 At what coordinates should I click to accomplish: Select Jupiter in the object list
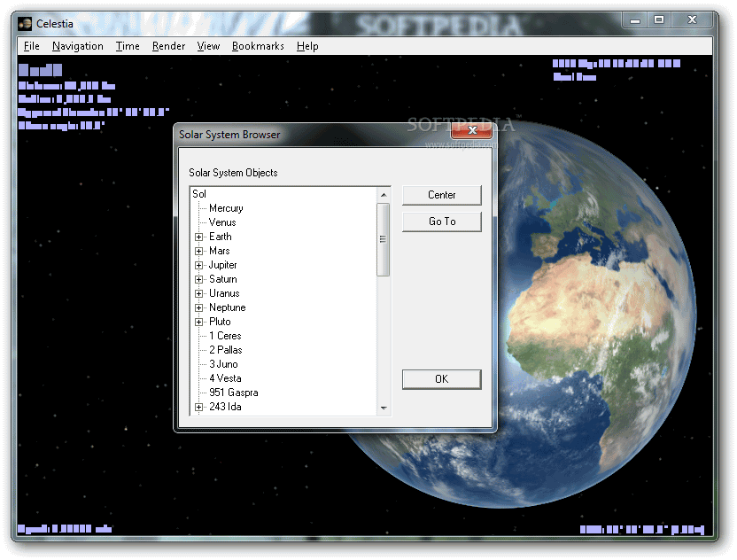coord(223,265)
